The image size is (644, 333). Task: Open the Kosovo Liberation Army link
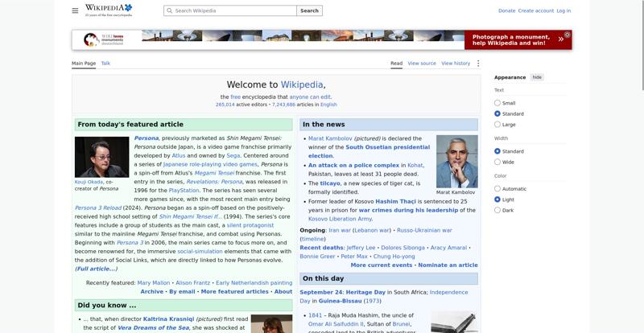pyautogui.click(x=340, y=220)
